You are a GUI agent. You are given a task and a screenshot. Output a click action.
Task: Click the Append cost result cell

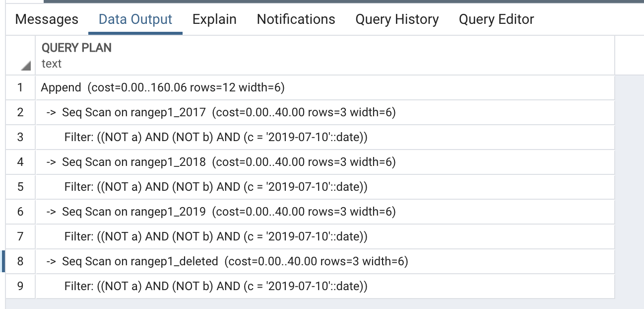[163, 88]
